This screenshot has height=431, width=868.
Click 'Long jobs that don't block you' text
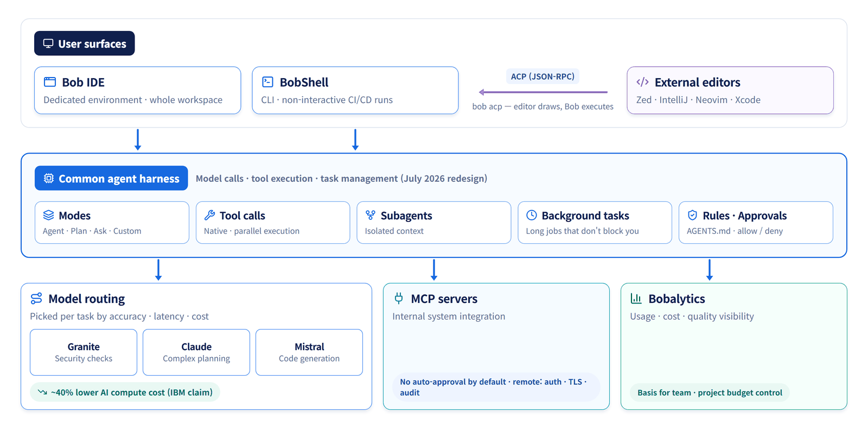click(x=582, y=231)
